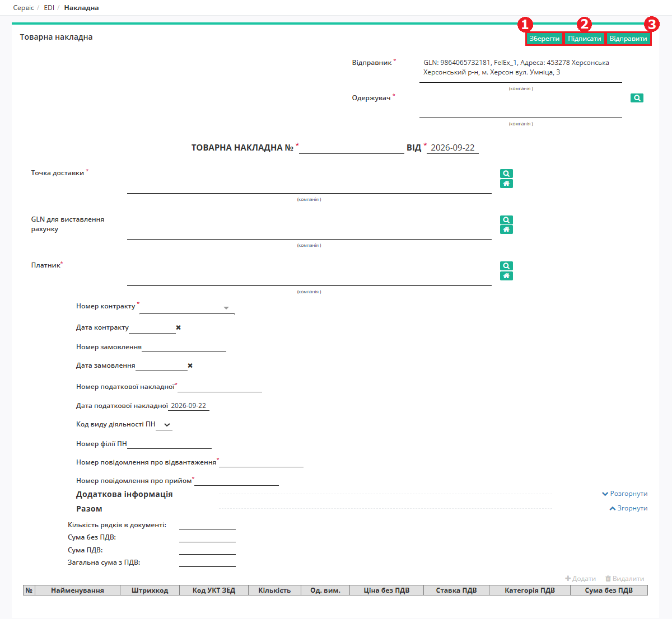672x619 pixels.
Task: Click home icon for Точка доставки
Action: [x=506, y=184]
